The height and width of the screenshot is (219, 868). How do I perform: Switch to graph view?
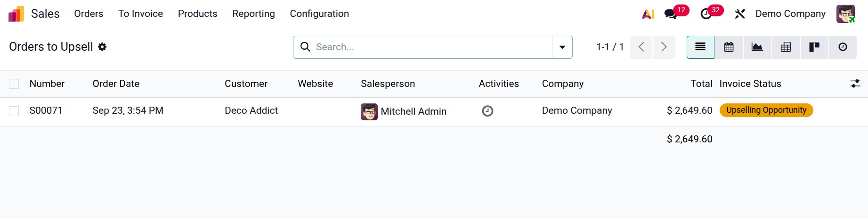[757, 47]
